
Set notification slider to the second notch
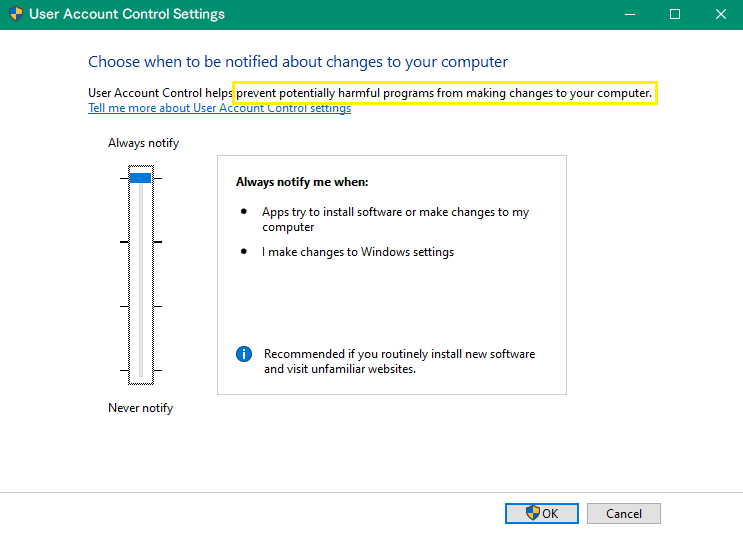tap(141, 242)
